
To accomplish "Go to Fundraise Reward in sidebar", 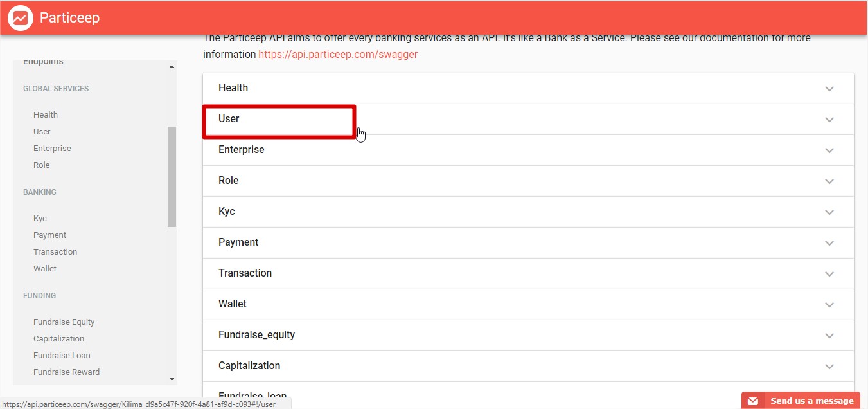I will (x=67, y=372).
